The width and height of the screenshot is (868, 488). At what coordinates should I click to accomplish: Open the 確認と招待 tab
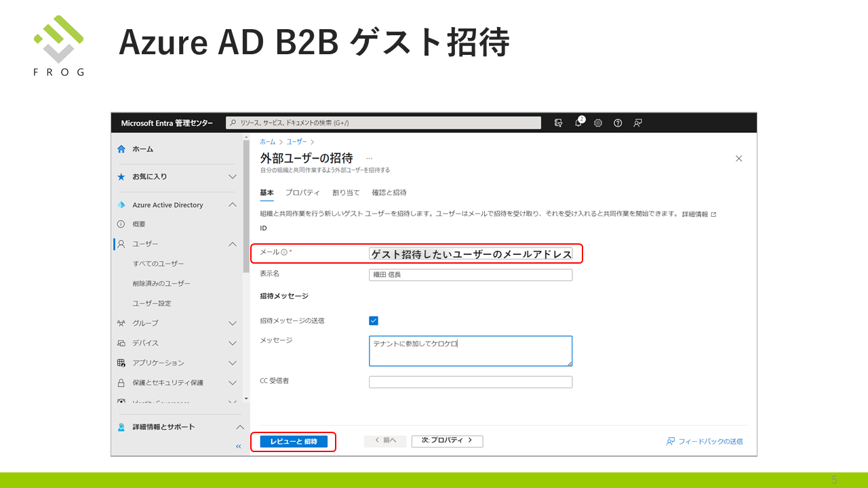tap(389, 192)
